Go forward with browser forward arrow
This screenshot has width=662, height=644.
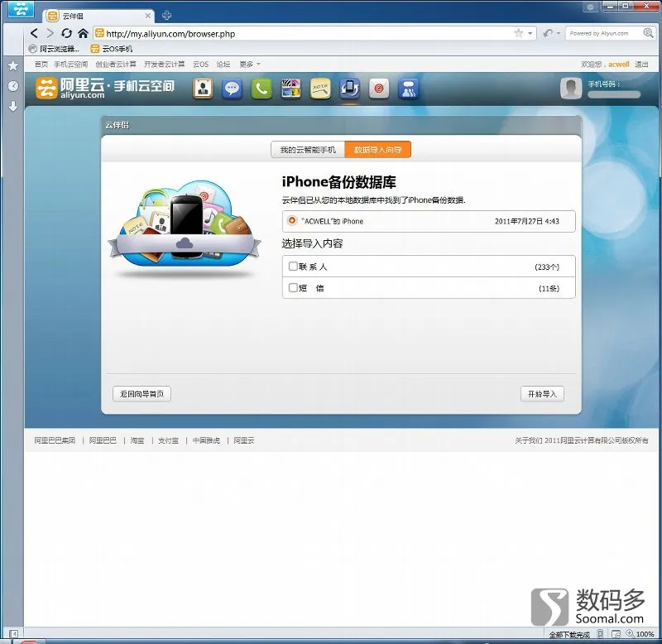pos(50,33)
